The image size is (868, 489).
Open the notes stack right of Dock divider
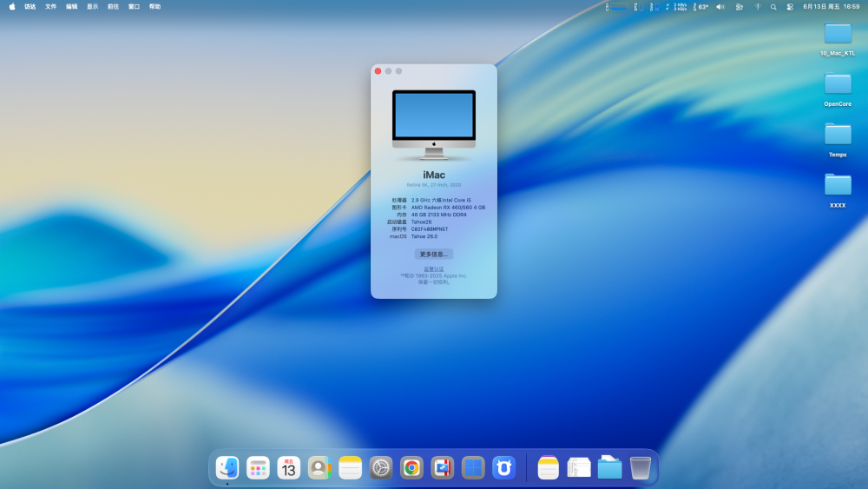pos(548,468)
